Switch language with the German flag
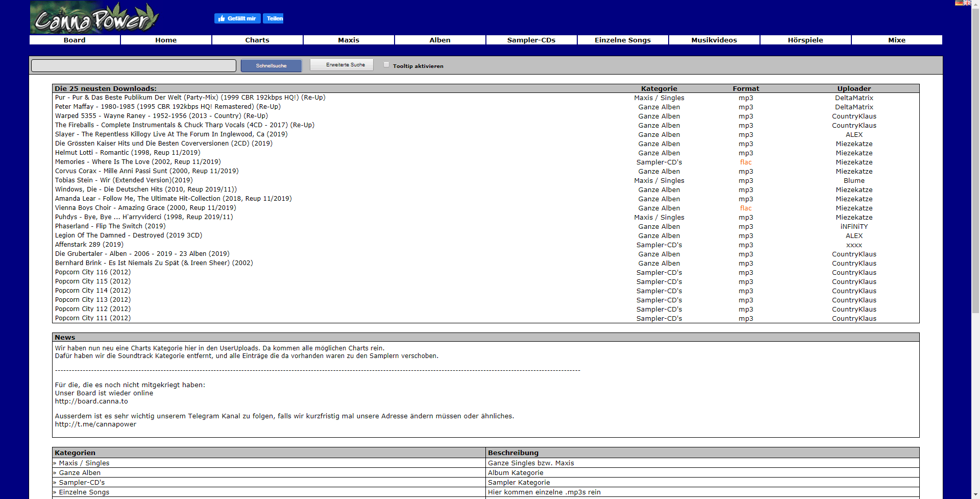 [959, 3]
